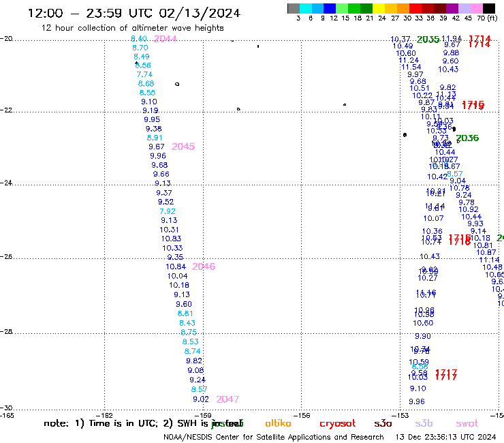Click the wave height value 10.04
504x443 pixels.
178,276
